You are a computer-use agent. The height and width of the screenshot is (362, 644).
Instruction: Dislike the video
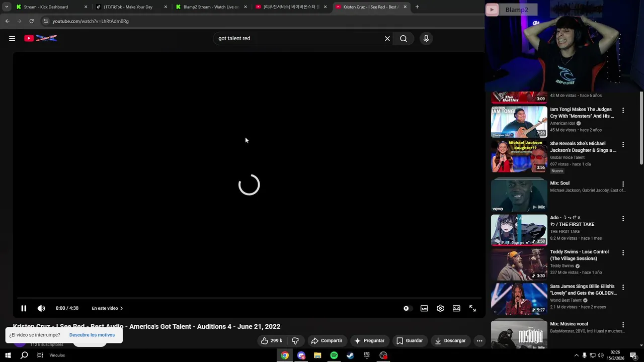click(295, 340)
